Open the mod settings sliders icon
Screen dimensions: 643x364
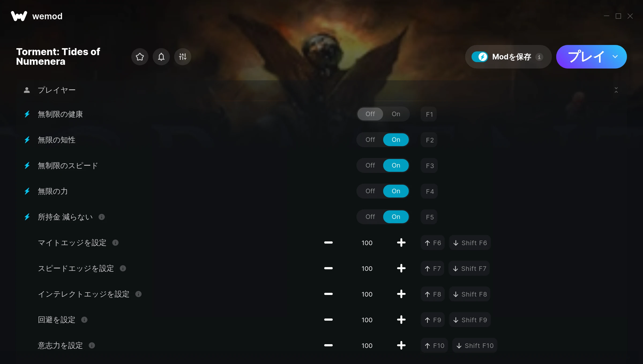(182, 57)
